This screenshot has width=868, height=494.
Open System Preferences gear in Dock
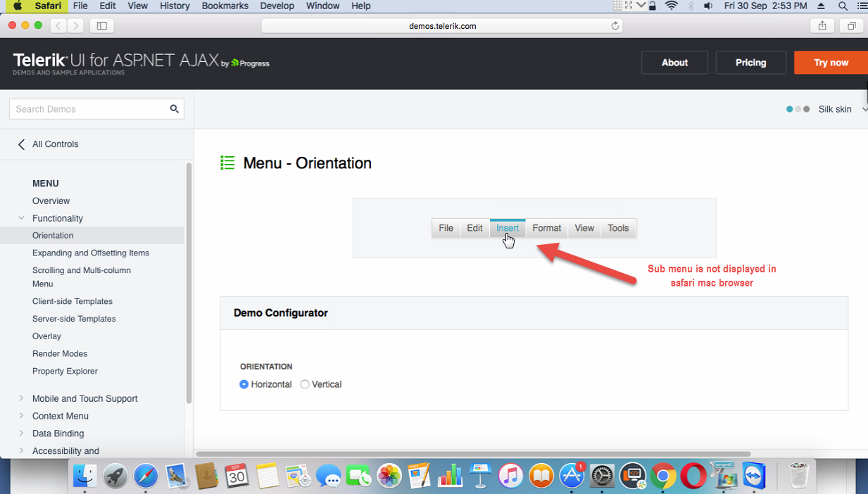[602, 476]
